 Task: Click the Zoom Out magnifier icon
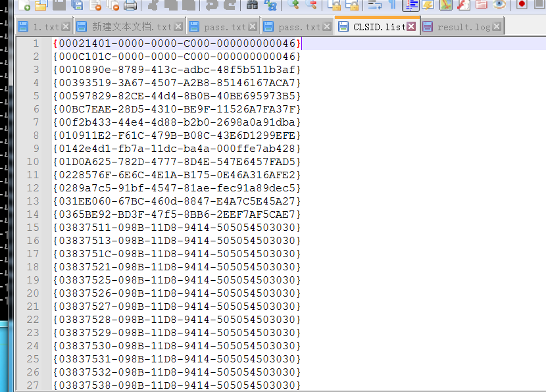point(311,5)
